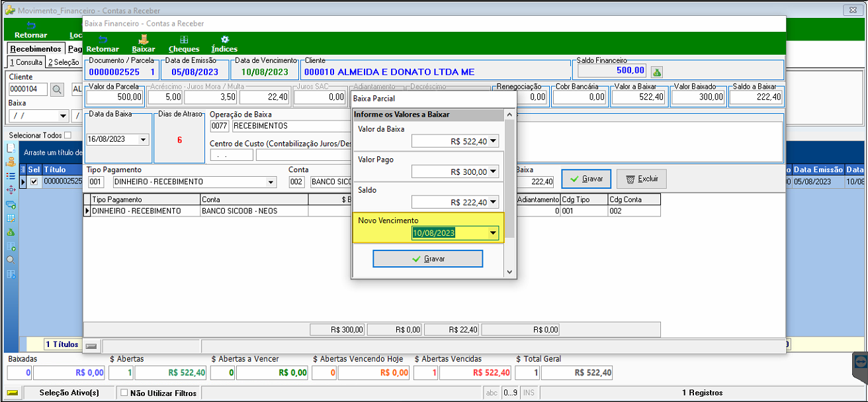Close the Movimento_Financeiro window
Viewport: 868px width, 402px height.
[x=851, y=10]
